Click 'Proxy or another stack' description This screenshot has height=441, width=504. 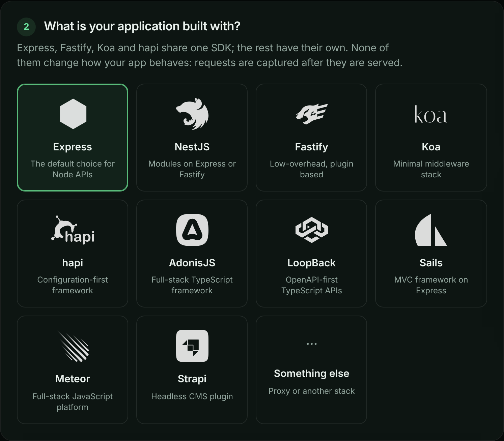click(312, 391)
